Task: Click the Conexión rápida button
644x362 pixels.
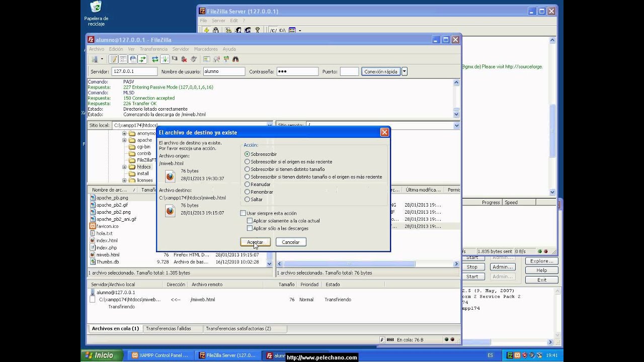Action: (381, 71)
